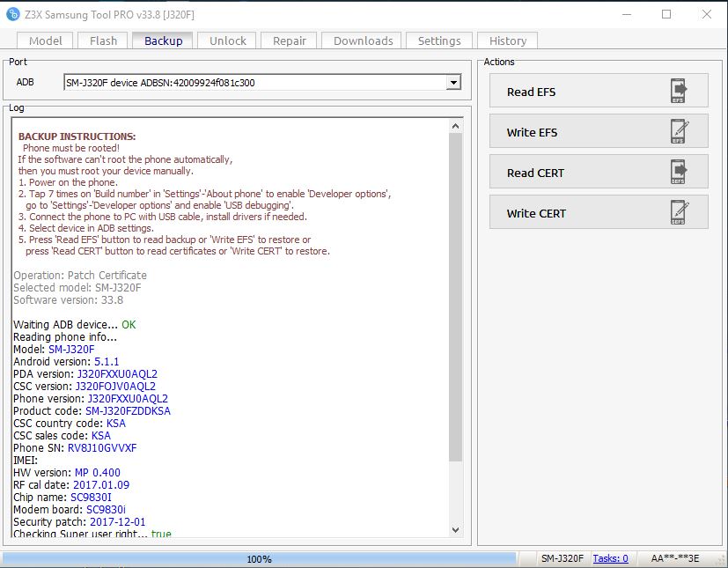
Task: Click the Write EFS pencil icon
Action: point(680,131)
